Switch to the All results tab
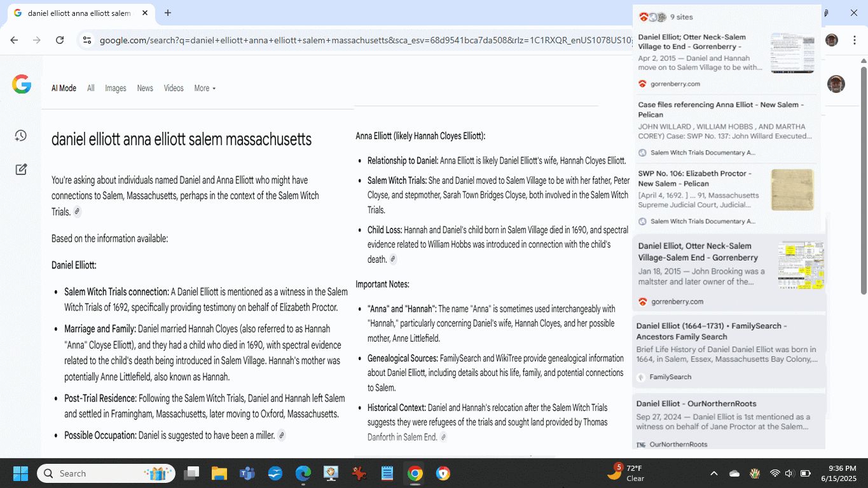The image size is (868, 488). pos(91,88)
